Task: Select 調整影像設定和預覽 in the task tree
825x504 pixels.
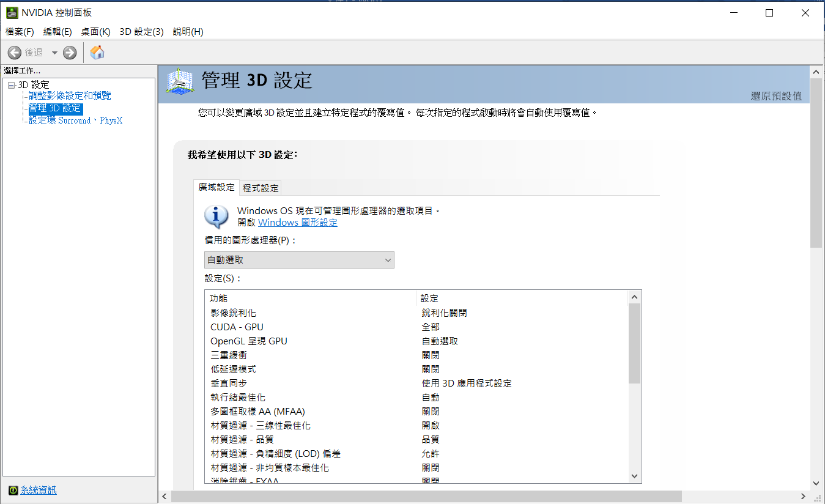Action: click(x=70, y=96)
